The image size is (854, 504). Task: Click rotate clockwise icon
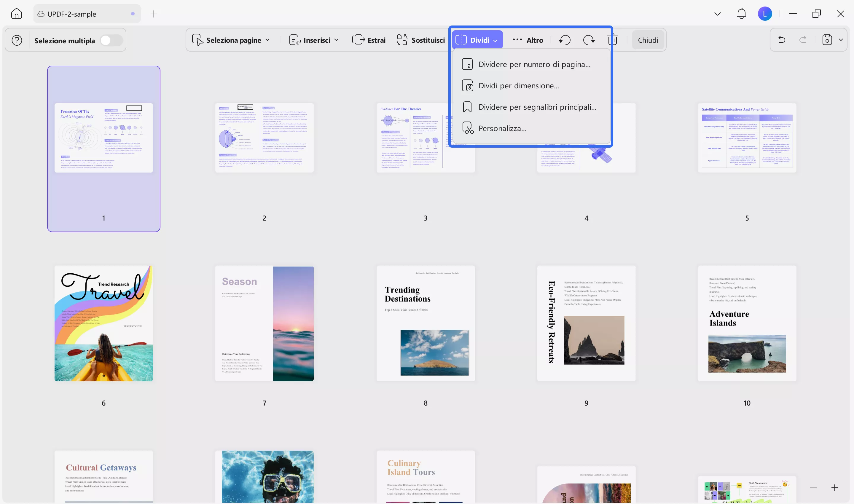pyautogui.click(x=589, y=40)
